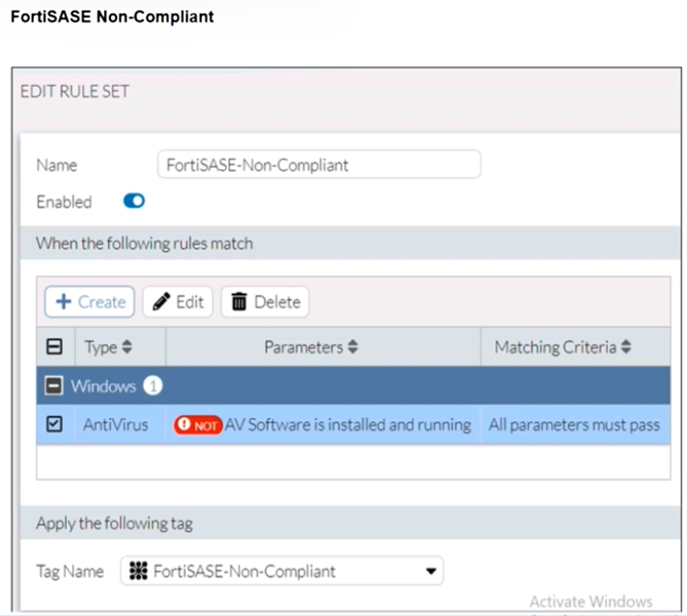
Task: Click 'AV Software is installed and running' parameter
Action: pos(348,425)
